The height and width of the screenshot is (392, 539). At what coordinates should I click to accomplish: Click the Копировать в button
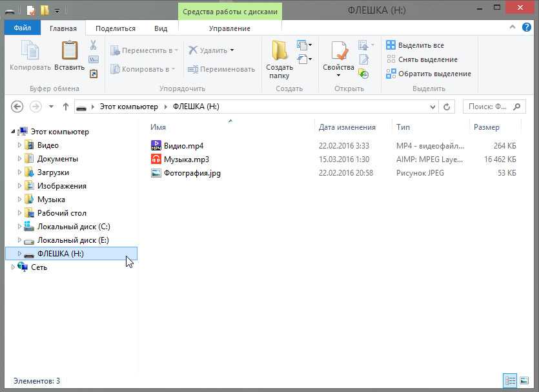(x=143, y=69)
